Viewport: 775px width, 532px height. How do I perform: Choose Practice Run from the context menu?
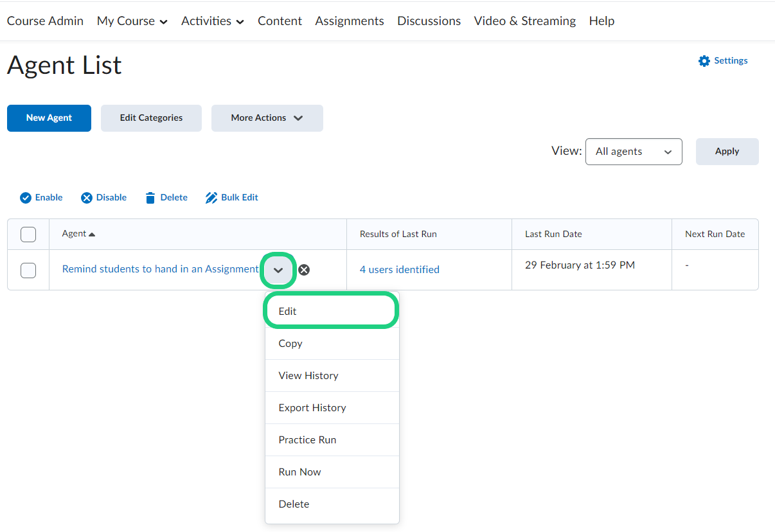pyautogui.click(x=307, y=440)
